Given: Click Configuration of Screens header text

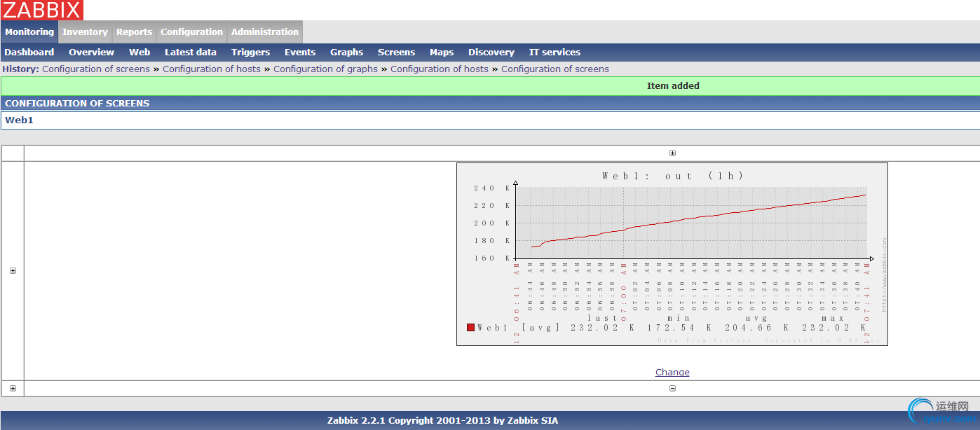Looking at the screenshot, I should [77, 104].
